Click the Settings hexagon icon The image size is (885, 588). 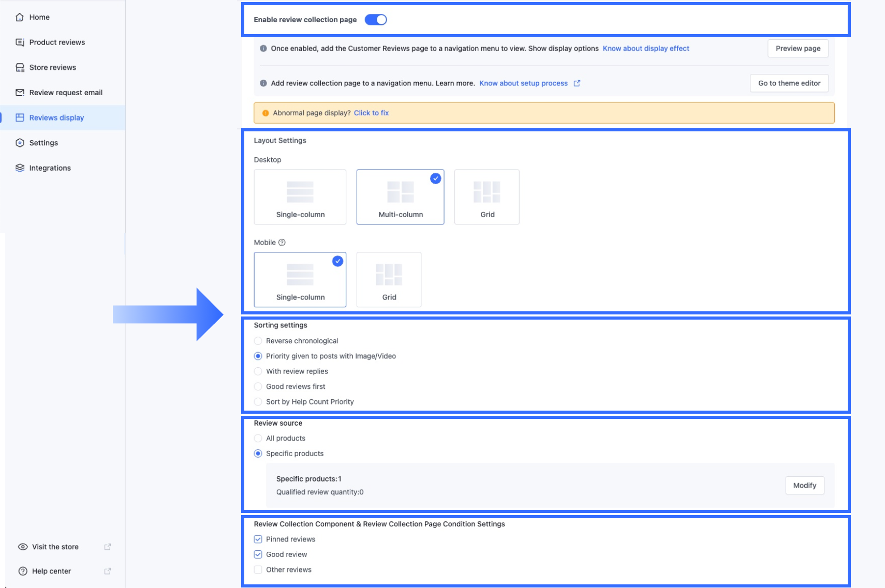(20, 143)
